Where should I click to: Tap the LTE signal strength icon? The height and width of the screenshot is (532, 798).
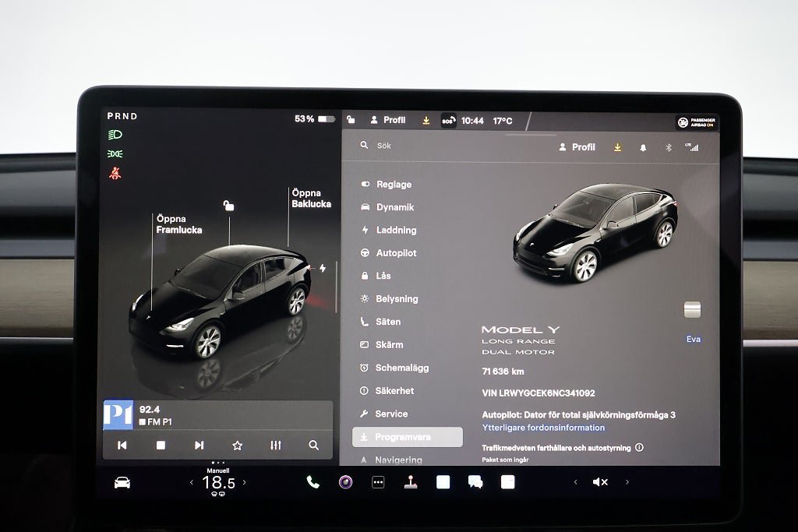tap(692, 147)
